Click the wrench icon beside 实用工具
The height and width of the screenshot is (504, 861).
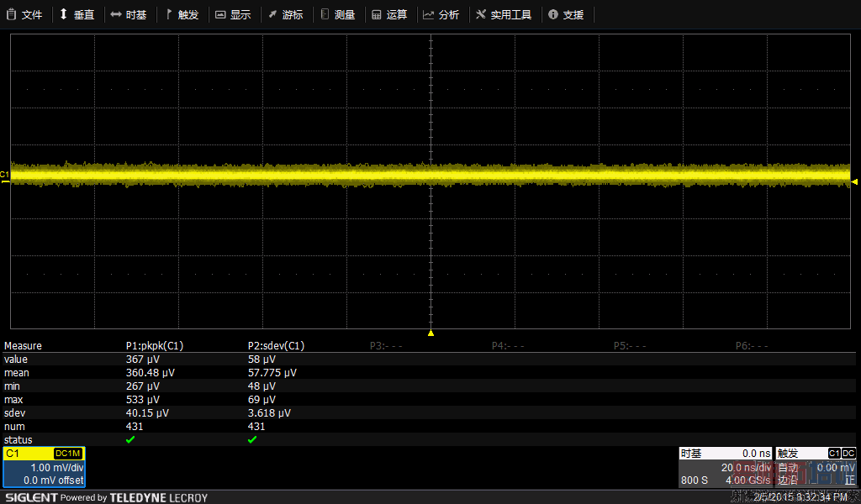point(481,14)
